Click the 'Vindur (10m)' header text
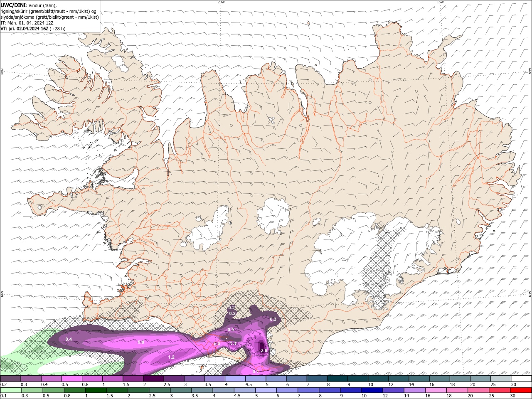This screenshot has width=532, height=399. 42,5
